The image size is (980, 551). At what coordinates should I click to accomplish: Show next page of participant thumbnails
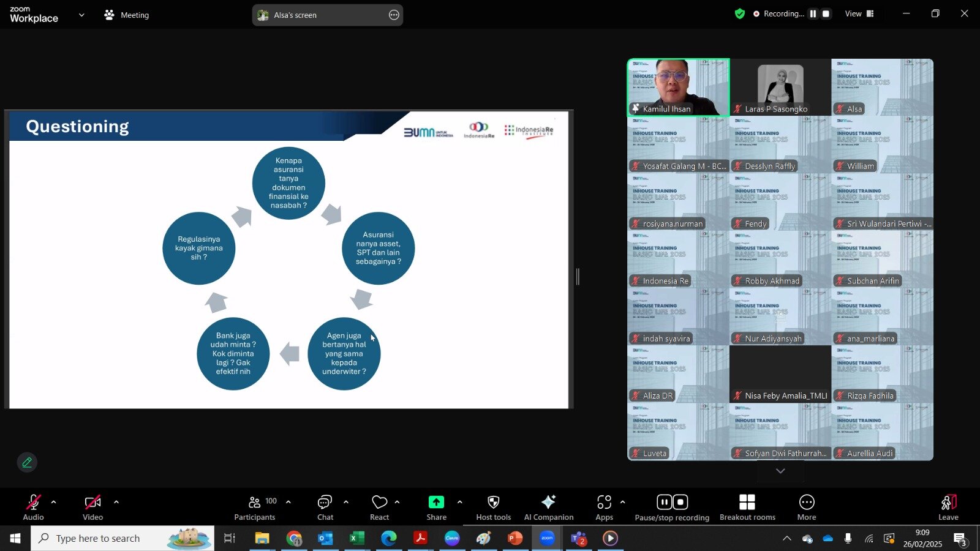click(780, 471)
